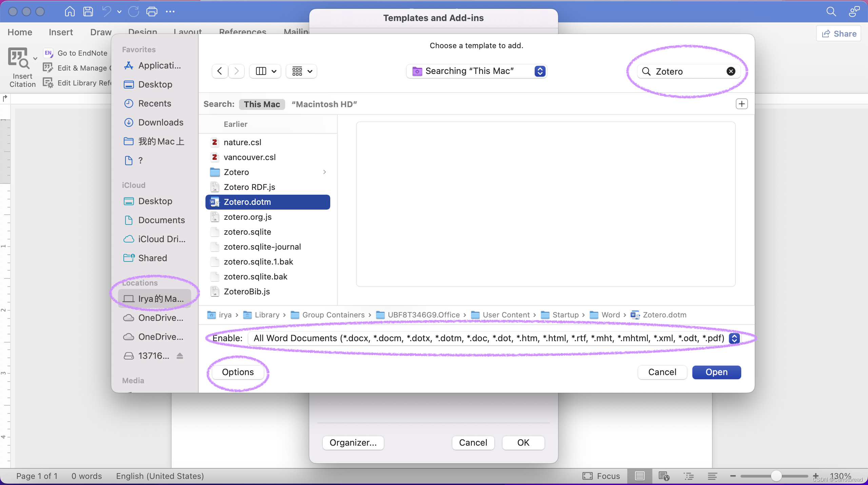Open the Searching This Mac location popup
The height and width of the screenshot is (485, 868).
coord(476,71)
